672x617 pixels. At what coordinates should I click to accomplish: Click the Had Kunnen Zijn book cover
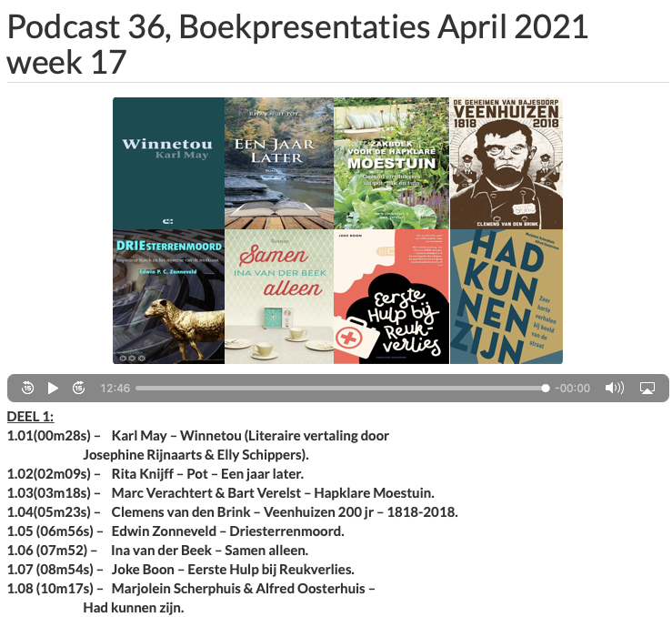tap(506, 297)
